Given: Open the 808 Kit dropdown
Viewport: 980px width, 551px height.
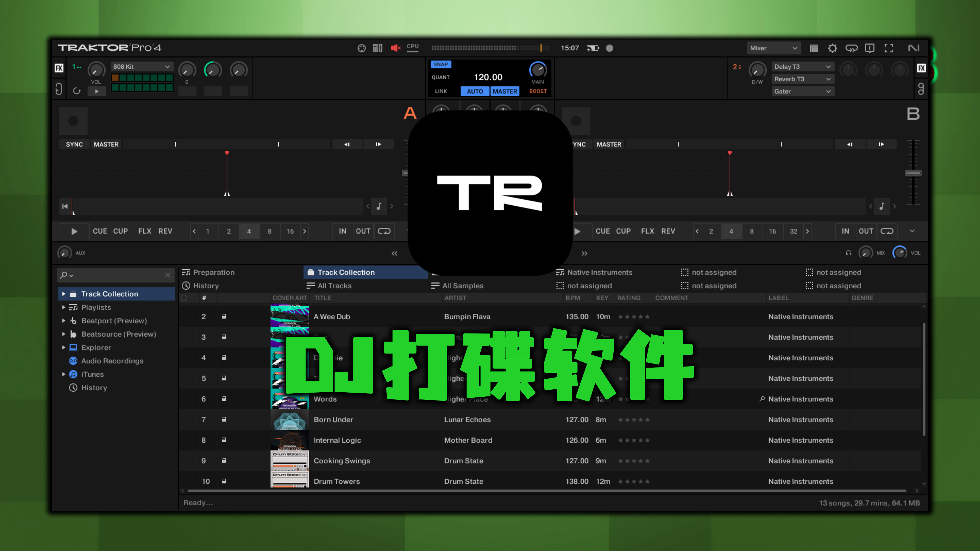Looking at the screenshot, I should 142,67.
